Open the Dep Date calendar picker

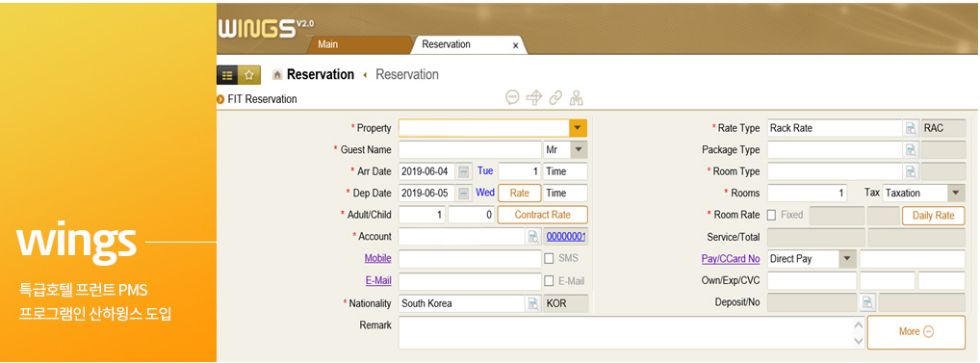463,194
